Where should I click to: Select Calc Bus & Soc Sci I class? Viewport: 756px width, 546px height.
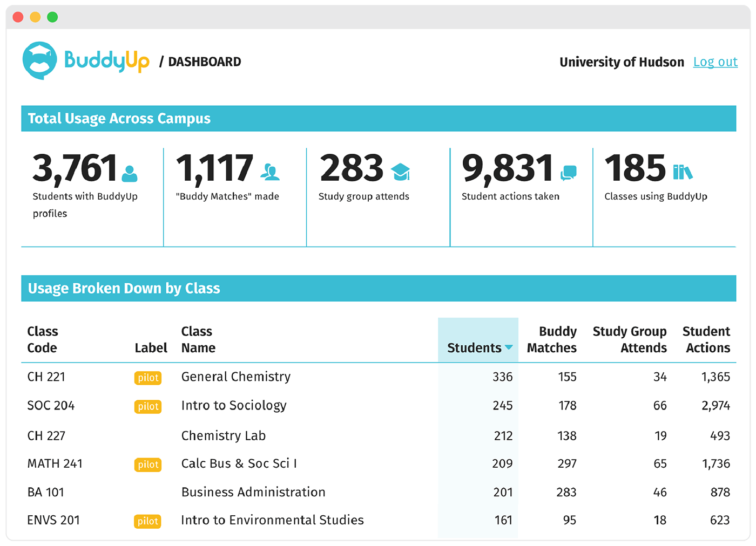pyautogui.click(x=239, y=463)
